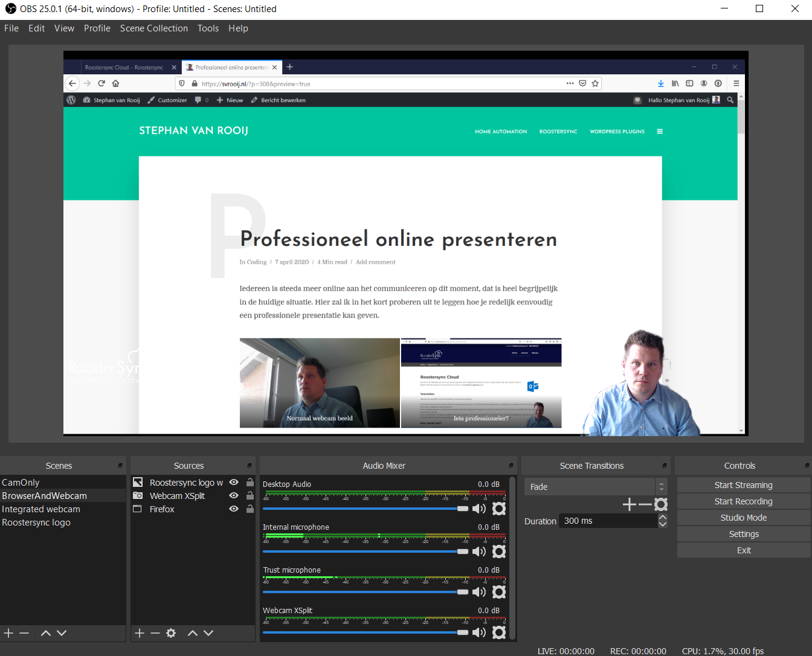The width and height of the screenshot is (812, 656).
Task: Move the Webcam XSplit source up
Action: coord(192,633)
